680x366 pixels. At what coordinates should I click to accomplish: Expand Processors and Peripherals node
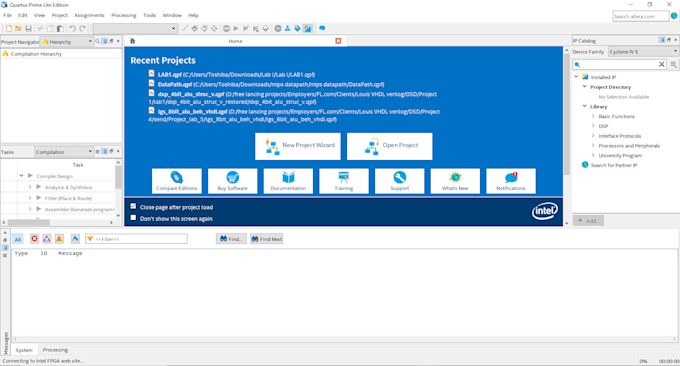pyautogui.click(x=593, y=146)
